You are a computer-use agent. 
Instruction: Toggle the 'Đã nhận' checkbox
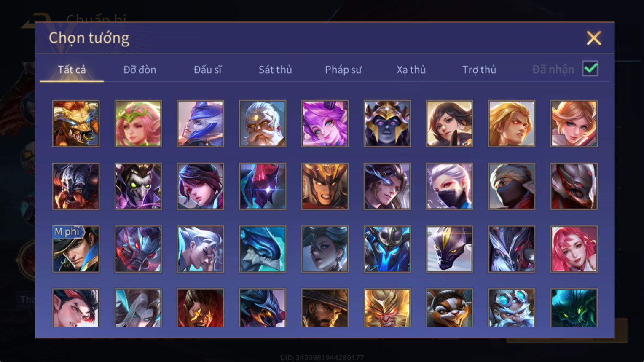click(x=590, y=69)
